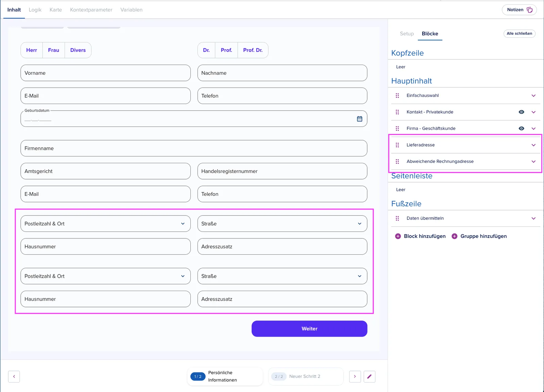Toggle visibility eye for Firma - Geschäftskunde

(x=521, y=129)
